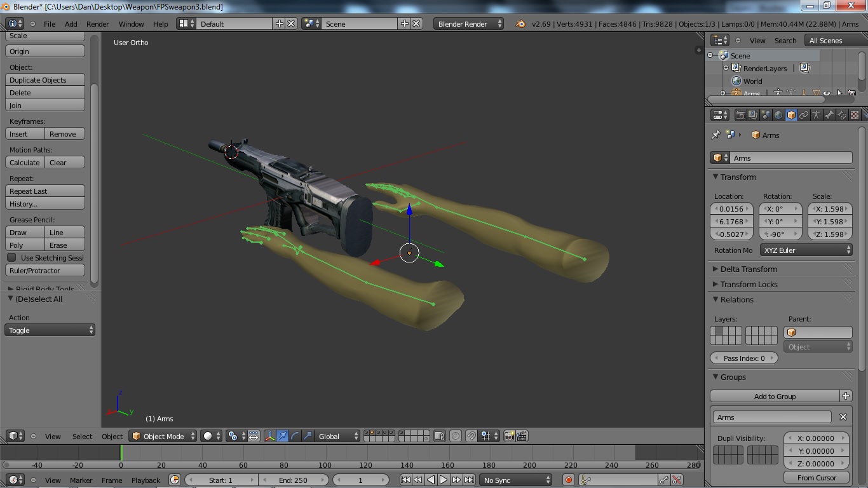The image size is (868, 488).
Task: Select the translate manipulator arrow icon
Action: point(282,436)
